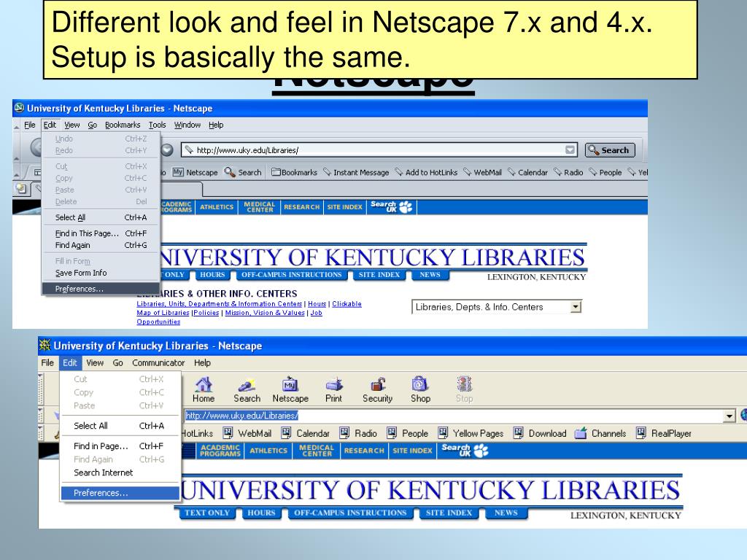The image size is (747, 560).
Task: Open Calendar bookmark in lower personal toolbar
Action: (306, 433)
